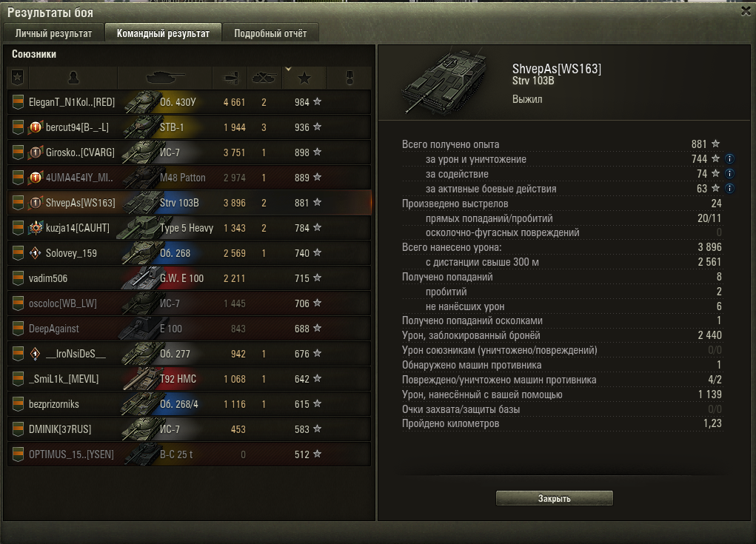The height and width of the screenshot is (544, 756).
Task: Sort by player name silhouette icon
Action: coord(73,78)
